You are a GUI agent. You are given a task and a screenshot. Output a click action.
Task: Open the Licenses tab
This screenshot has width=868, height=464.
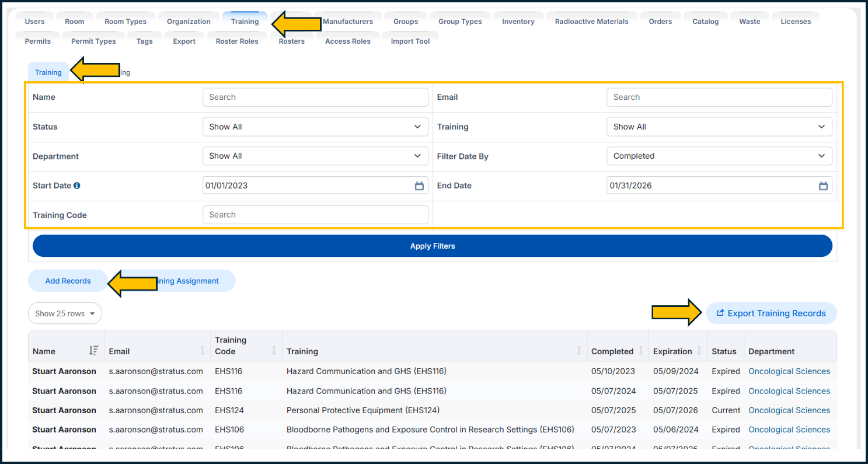point(796,22)
